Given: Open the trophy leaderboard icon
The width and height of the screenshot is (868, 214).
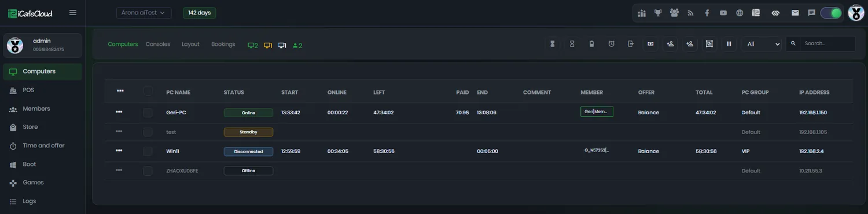Looking at the screenshot, I should 658,13.
